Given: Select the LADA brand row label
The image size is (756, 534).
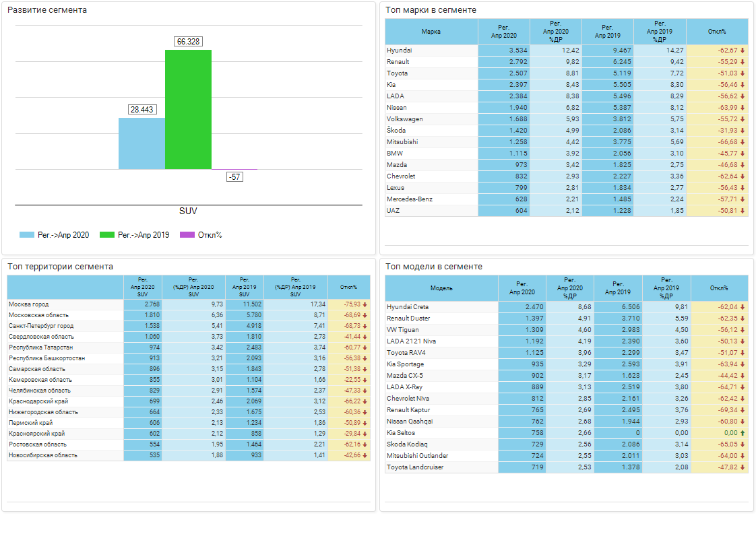Looking at the screenshot, I should [396, 96].
